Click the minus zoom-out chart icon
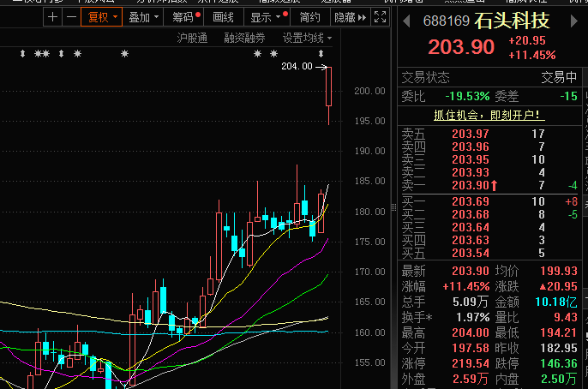 point(70,17)
